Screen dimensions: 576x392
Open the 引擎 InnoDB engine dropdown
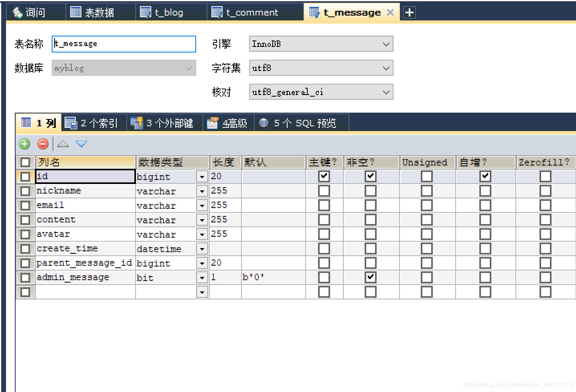tap(321, 44)
